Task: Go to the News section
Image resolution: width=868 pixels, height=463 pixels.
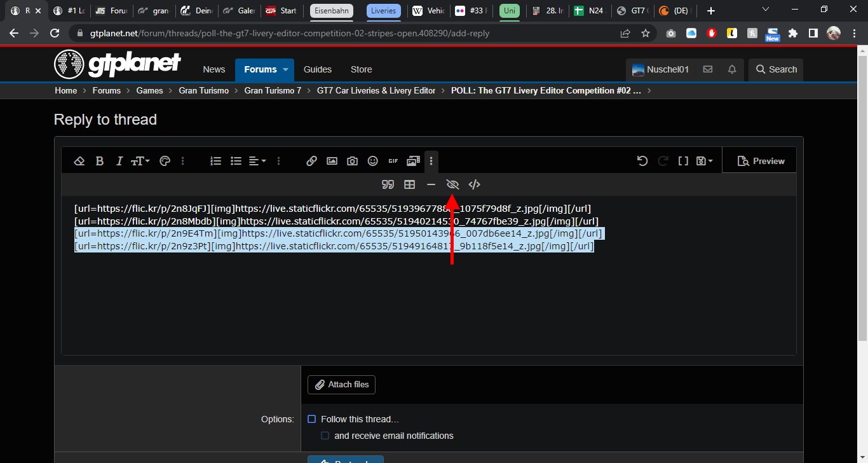Action: pyautogui.click(x=214, y=69)
